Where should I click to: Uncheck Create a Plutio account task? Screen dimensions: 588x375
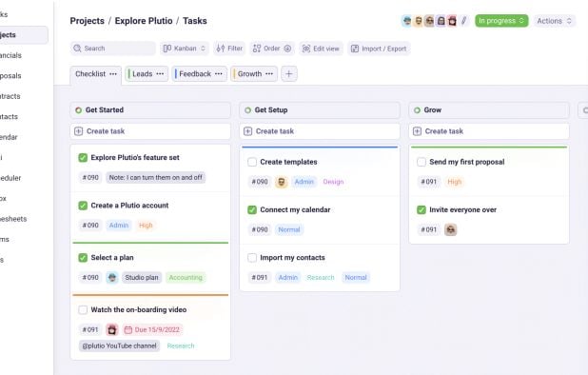click(x=83, y=206)
